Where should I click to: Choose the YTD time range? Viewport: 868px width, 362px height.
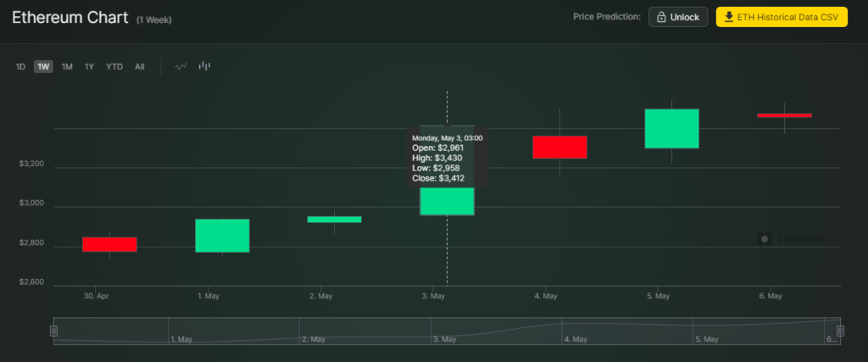coord(114,67)
